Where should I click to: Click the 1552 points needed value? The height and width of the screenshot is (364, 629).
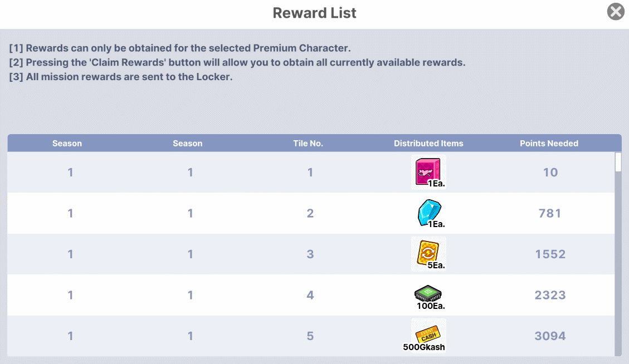(x=550, y=254)
